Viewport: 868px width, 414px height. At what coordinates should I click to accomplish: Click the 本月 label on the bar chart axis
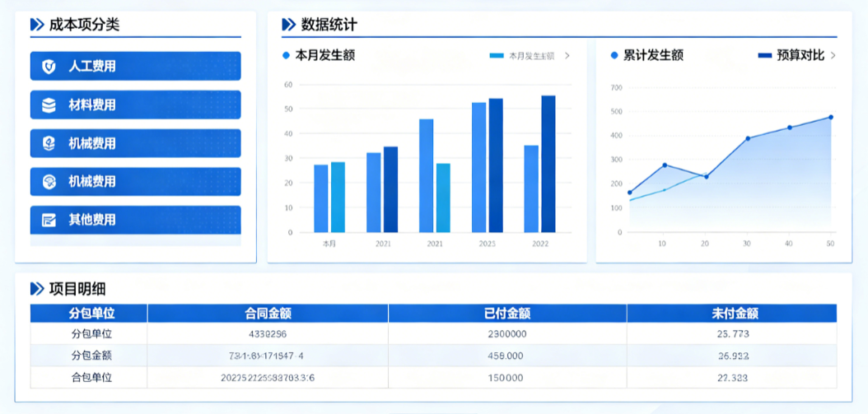(329, 244)
